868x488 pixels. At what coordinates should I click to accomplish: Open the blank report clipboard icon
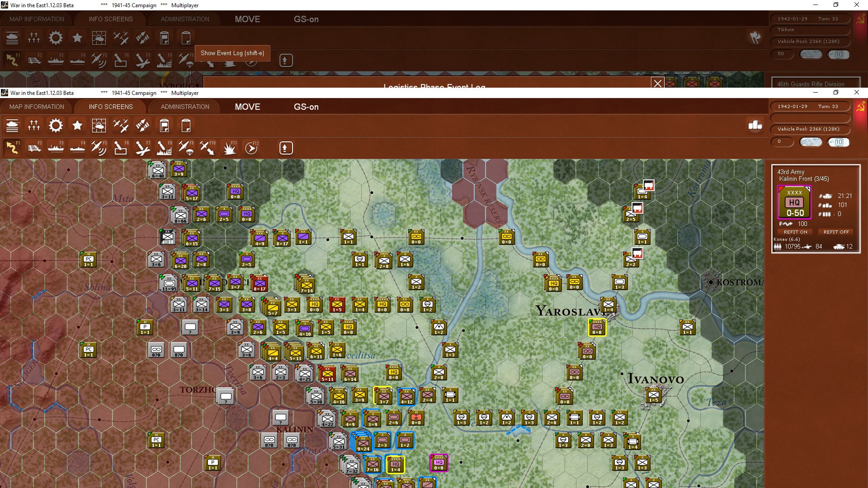(186, 126)
